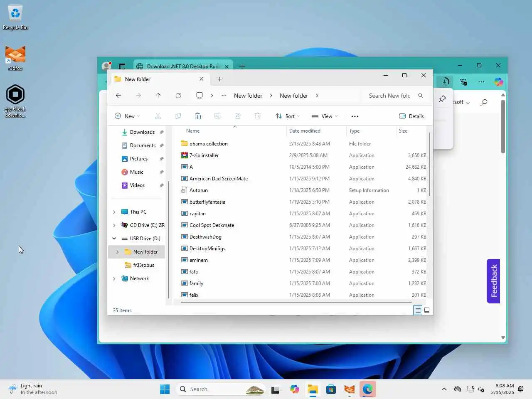Open Recycle Bin desktop icon
This screenshot has width=532, height=399.
point(15,17)
